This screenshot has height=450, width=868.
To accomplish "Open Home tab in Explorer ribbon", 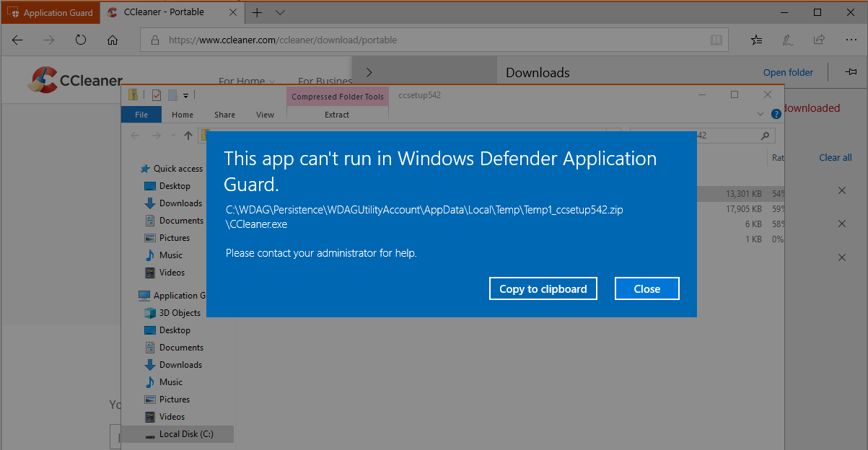I will [x=183, y=115].
